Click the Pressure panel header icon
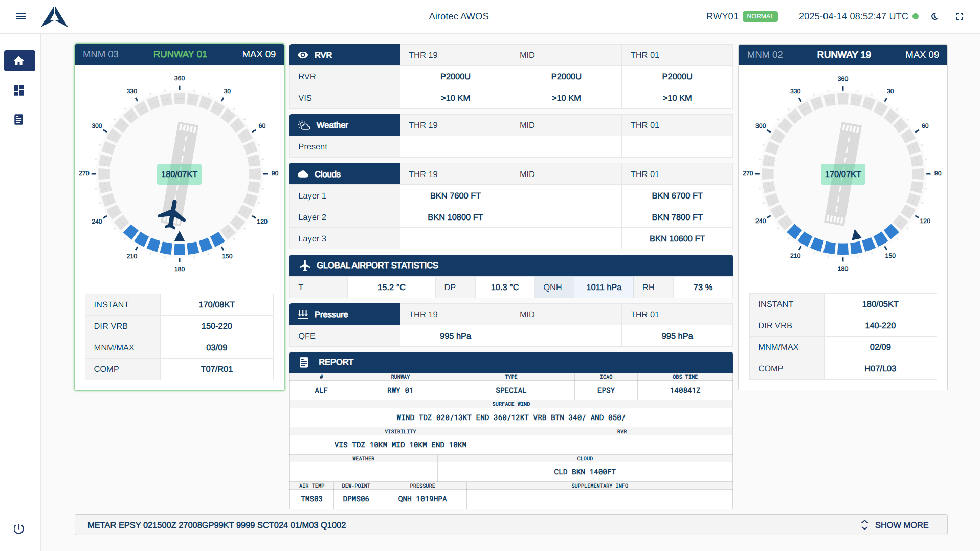 coord(304,314)
